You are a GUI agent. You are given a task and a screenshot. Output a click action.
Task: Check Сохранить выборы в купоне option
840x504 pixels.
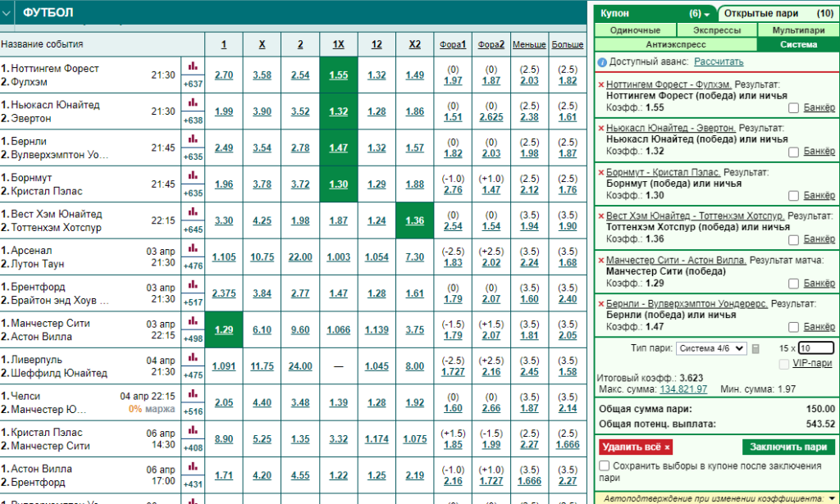click(x=605, y=465)
